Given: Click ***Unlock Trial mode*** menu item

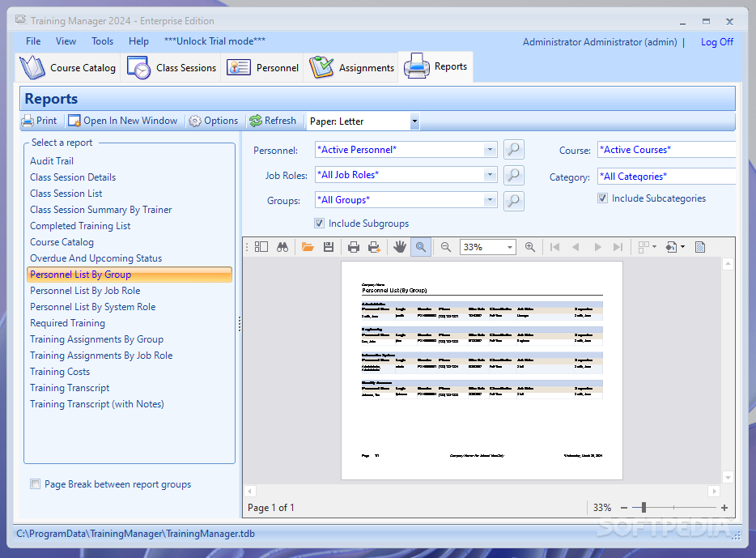Looking at the screenshot, I should [214, 41].
